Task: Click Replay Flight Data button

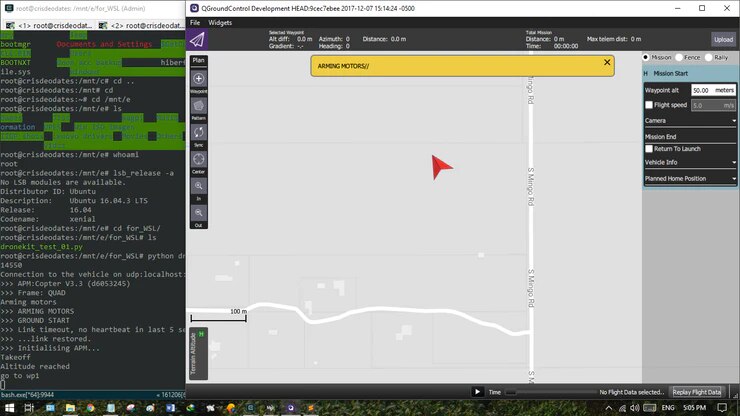Action: [x=697, y=392]
